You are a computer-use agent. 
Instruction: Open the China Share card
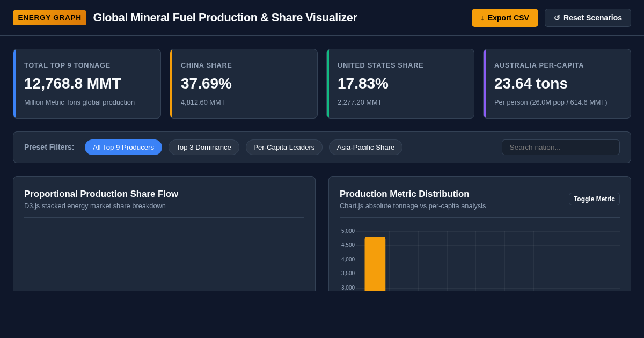[244, 84]
